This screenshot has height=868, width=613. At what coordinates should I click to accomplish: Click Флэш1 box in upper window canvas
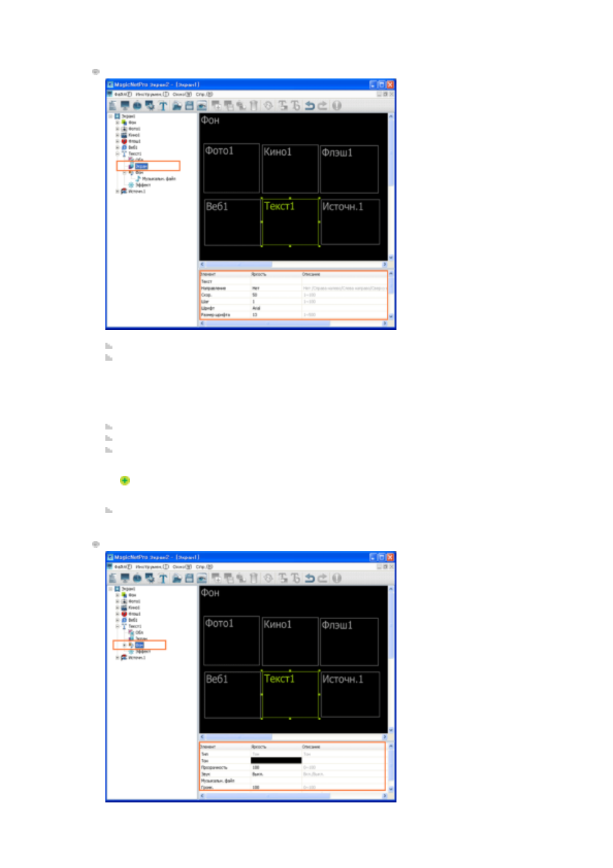[x=349, y=169]
